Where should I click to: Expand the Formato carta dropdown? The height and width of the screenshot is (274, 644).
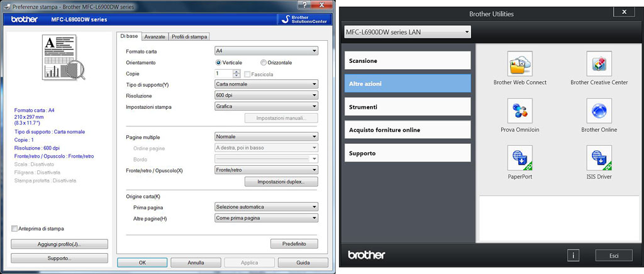265,51
